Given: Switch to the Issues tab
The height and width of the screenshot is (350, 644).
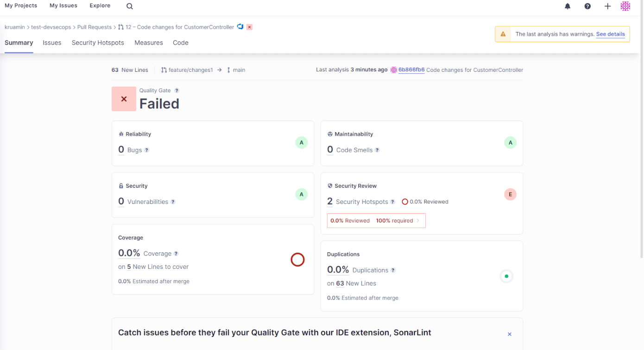Looking at the screenshot, I should click(x=52, y=43).
